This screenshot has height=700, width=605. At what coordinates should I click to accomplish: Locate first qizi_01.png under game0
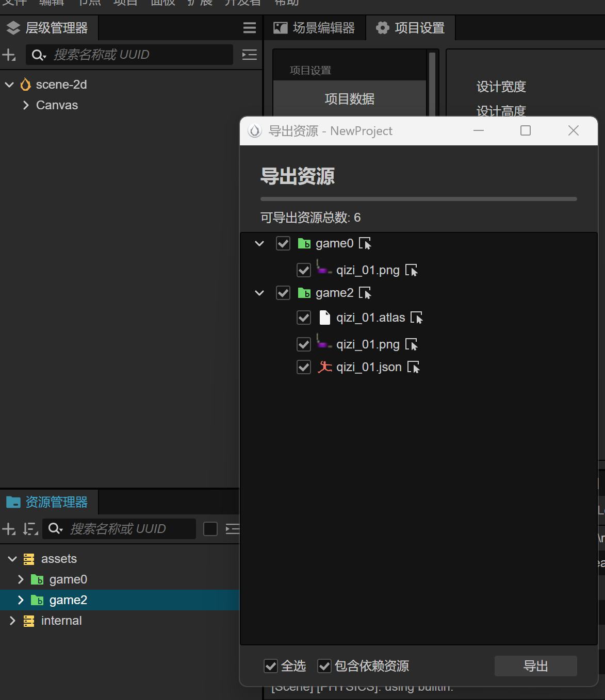[412, 270]
